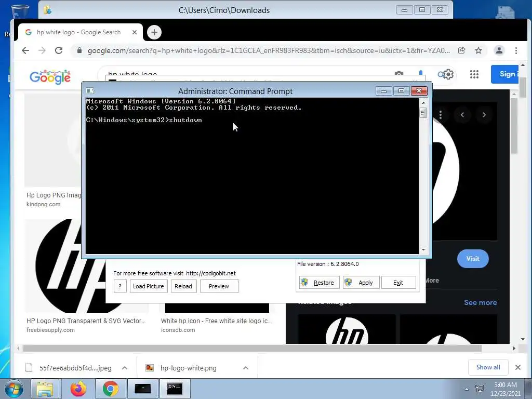This screenshot has height=399, width=532.
Task: Open the Windows Start menu
Action: (14, 389)
